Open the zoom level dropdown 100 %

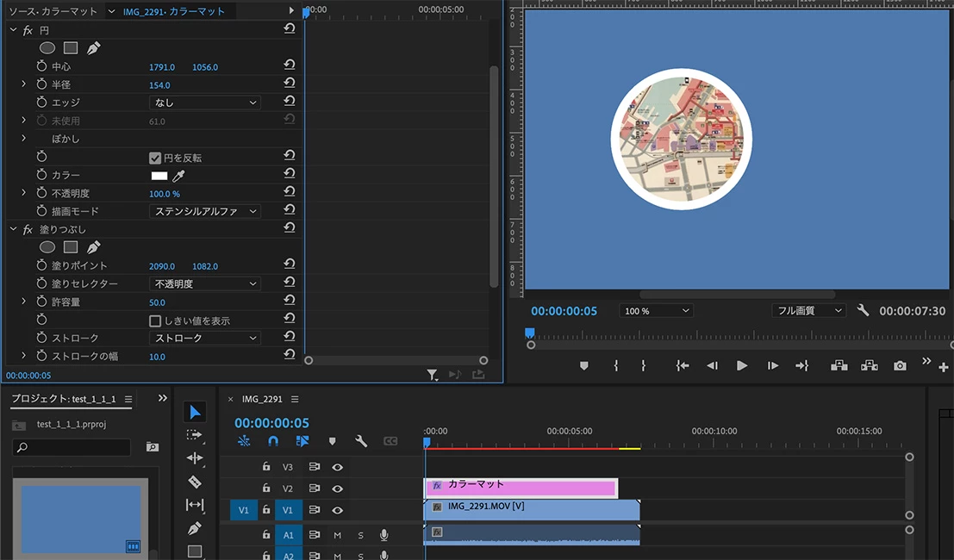tap(657, 311)
